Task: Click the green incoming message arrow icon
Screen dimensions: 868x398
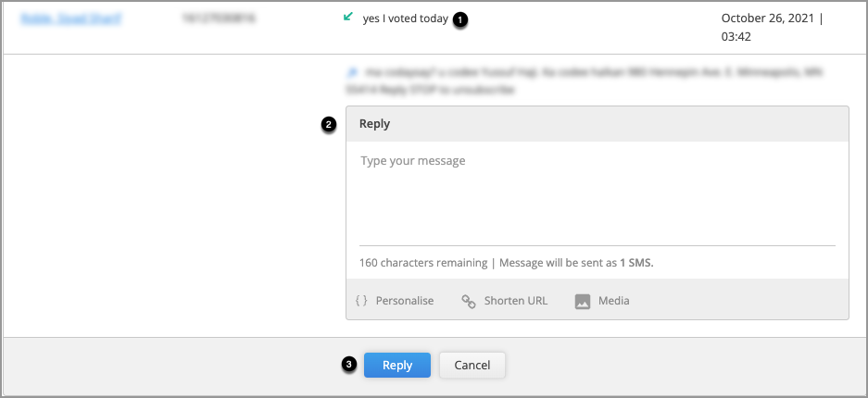Action: point(348,18)
